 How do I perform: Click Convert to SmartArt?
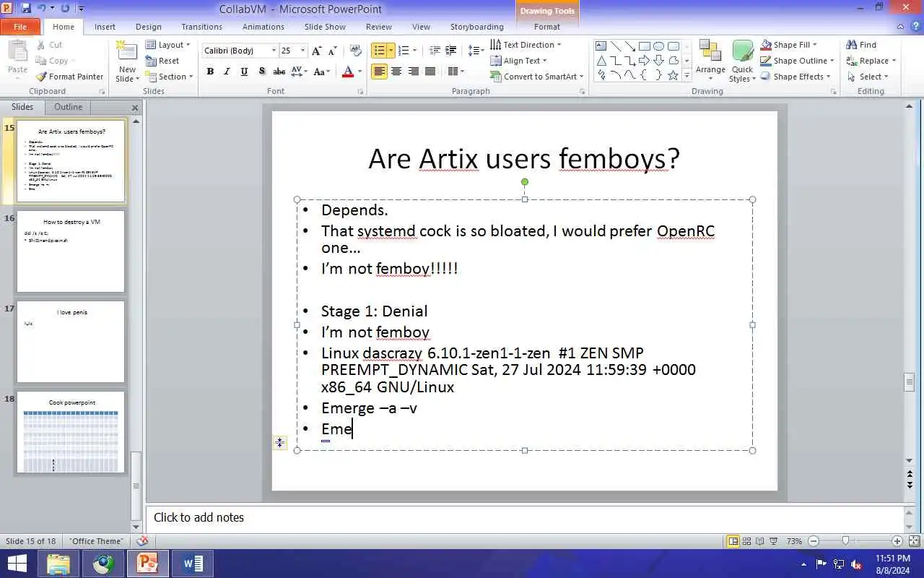537,77
